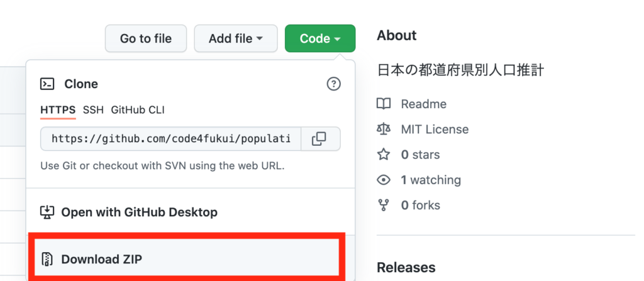This screenshot has width=644, height=281.
Task: Open the 0 stars link
Action: click(420, 155)
